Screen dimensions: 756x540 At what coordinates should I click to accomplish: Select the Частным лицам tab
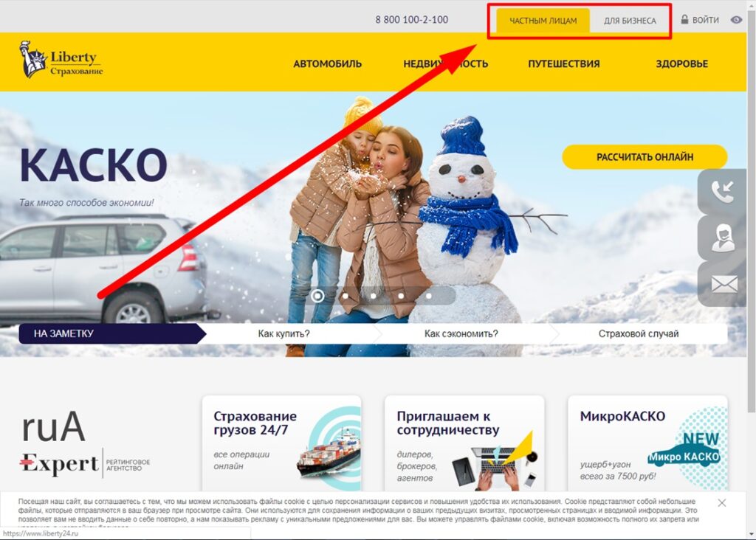(x=543, y=21)
